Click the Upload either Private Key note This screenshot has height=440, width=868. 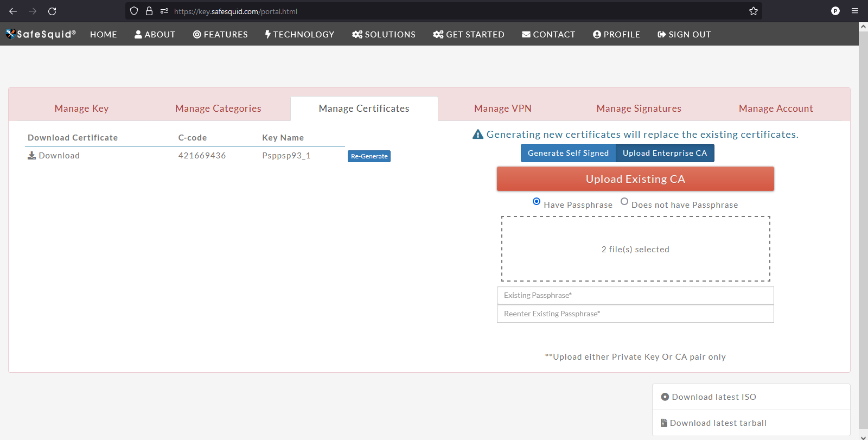click(635, 357)
